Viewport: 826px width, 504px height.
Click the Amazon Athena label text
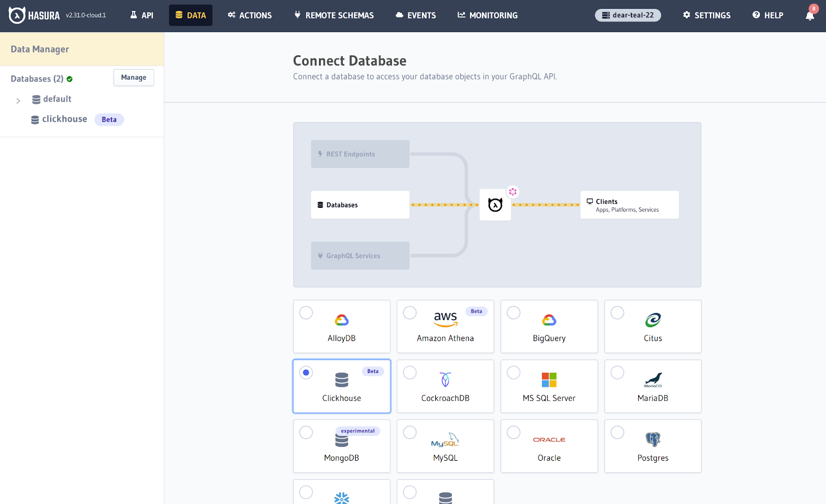point(446,338)
